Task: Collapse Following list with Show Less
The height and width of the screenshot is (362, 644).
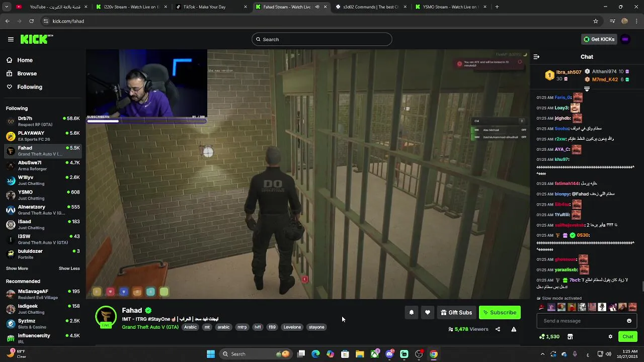Action: tap(69, 268)
